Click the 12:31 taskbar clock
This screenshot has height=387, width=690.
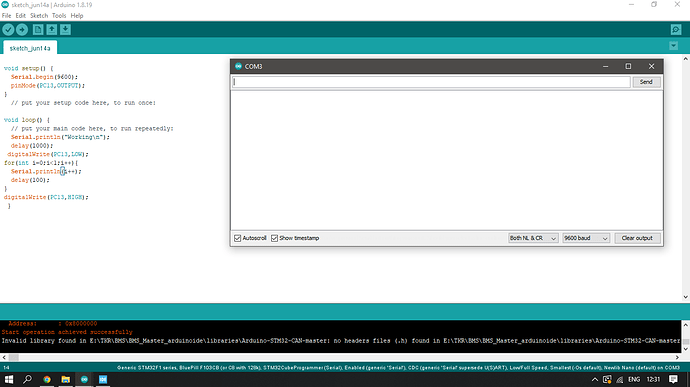point(653,380)
